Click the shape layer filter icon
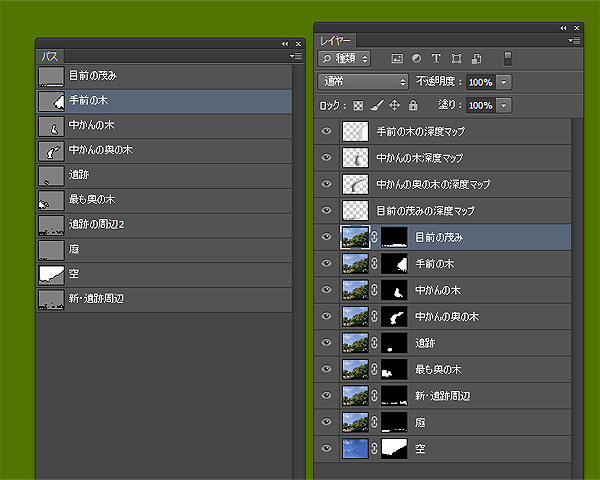600x480 pixels. point(456,59)
